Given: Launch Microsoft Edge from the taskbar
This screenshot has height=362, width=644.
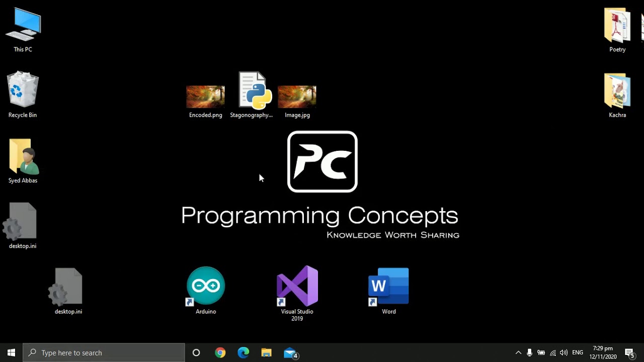Looking at the screenshot, I should point(243,352).
